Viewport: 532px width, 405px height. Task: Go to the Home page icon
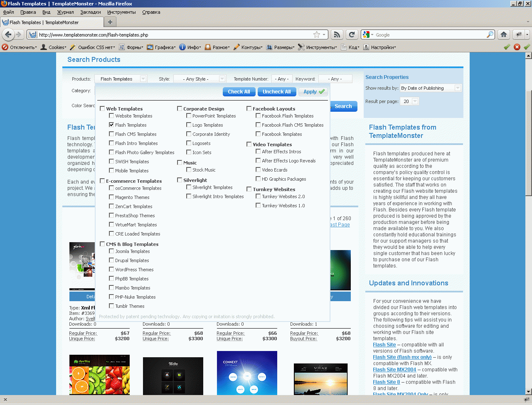pos(504,34)
